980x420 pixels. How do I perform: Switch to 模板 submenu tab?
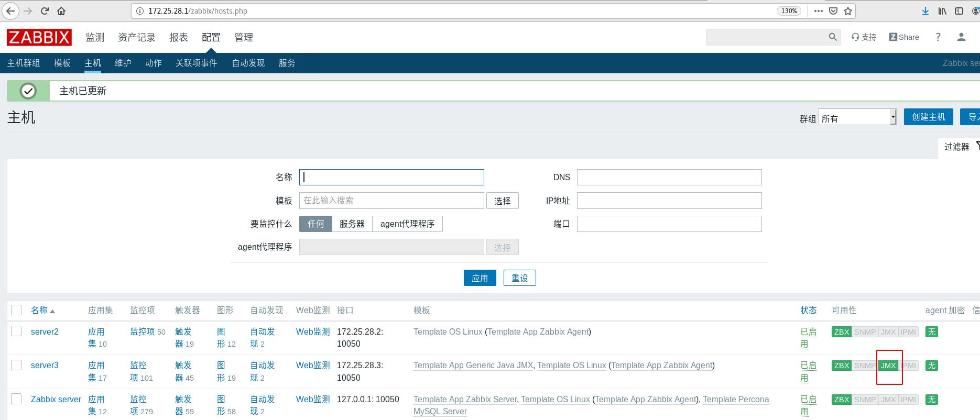(62, 63)
